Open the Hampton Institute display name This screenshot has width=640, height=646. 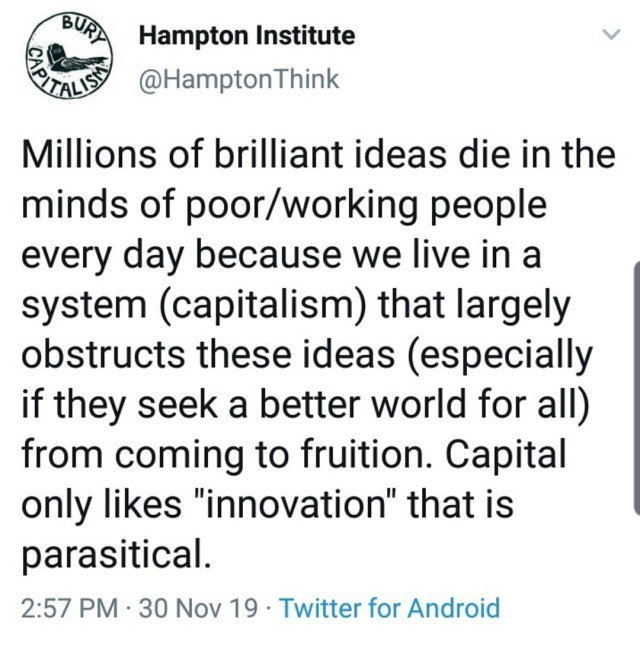(x=246, y=37)
